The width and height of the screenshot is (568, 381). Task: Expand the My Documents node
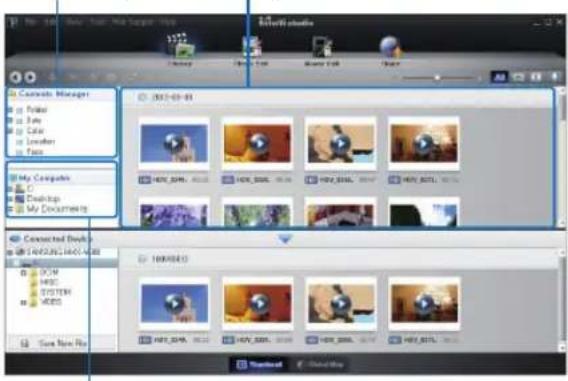(x=10, y=209)
